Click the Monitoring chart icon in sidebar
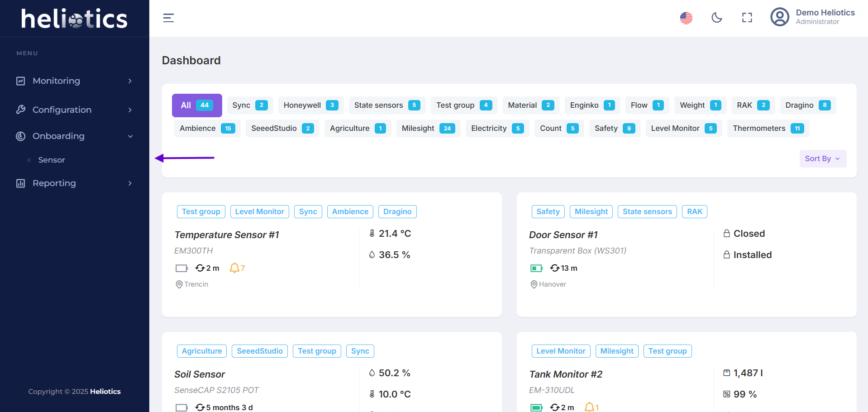The image size is (868, 412). pos(21,81)
